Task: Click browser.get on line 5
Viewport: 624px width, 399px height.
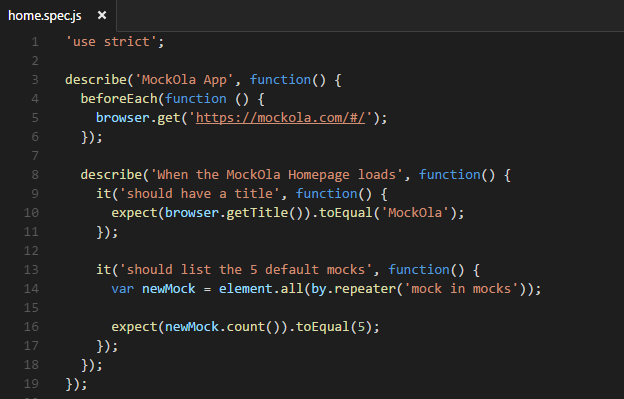Action: coord(138,118)
